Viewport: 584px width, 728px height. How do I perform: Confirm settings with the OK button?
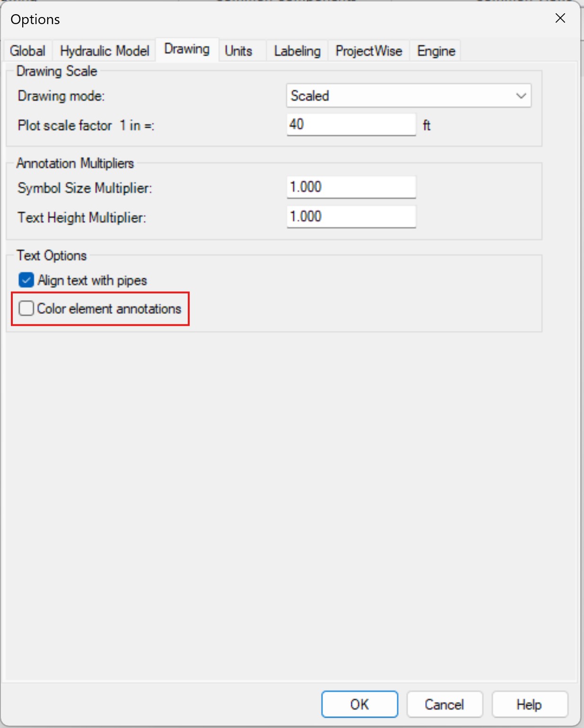(x=360, y=704)
